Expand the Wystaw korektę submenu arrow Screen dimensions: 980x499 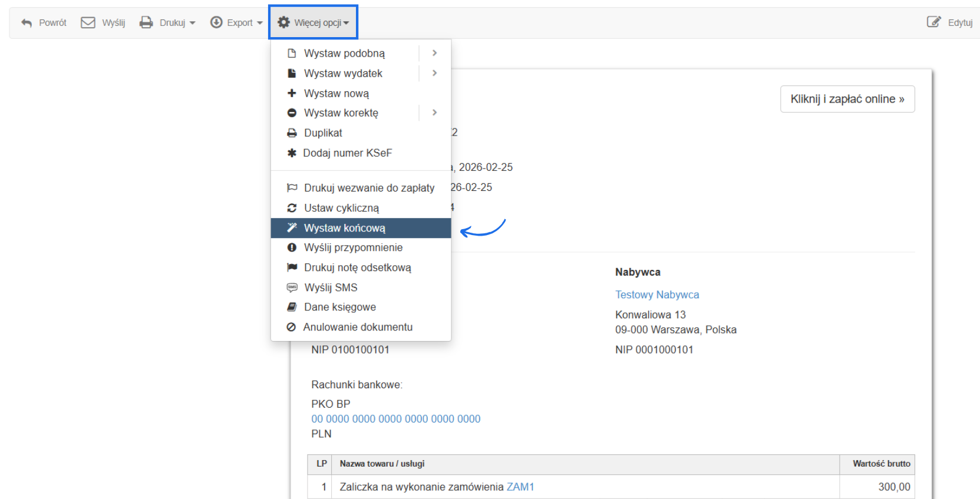point(434,113)
